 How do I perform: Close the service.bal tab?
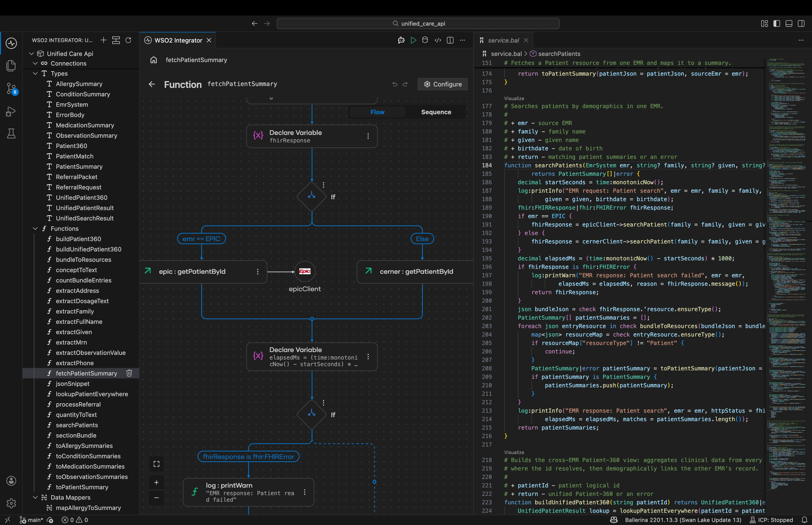coord(527,40)
